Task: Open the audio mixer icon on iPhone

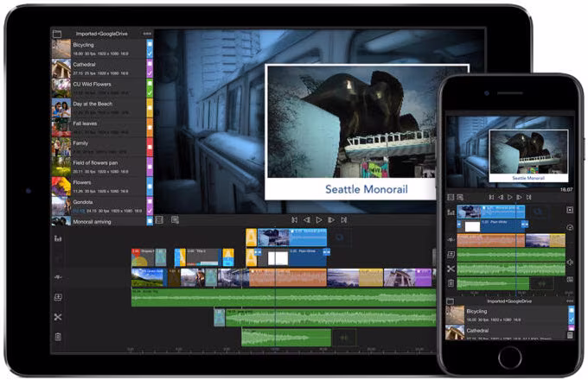Action: pyautogui.click(x=451, y=212)
